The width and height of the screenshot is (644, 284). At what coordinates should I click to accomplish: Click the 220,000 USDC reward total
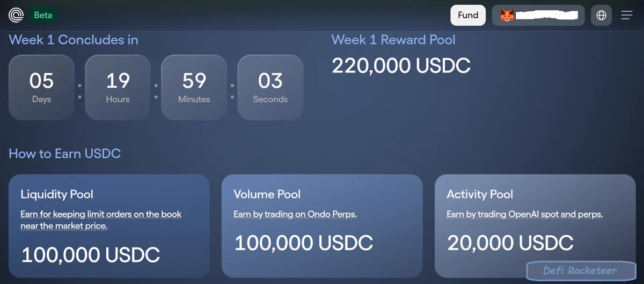[x=401, y=65]
